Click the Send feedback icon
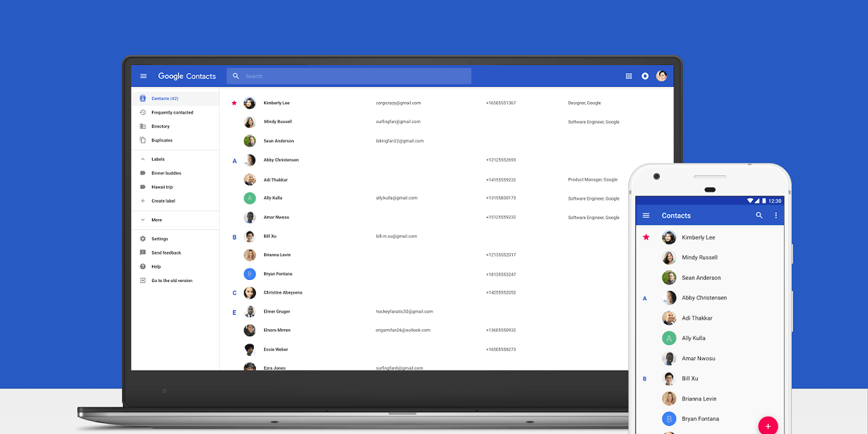 click(x=142, y=253)
